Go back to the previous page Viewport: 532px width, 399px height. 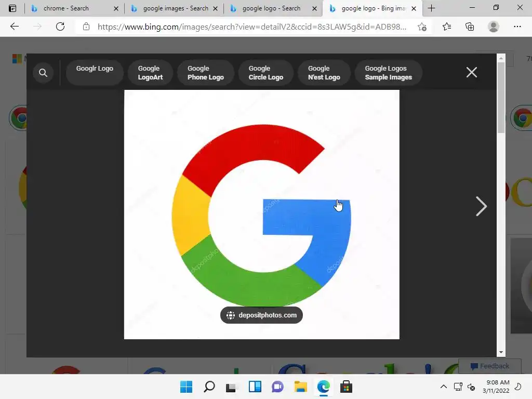tap(14, 26)
